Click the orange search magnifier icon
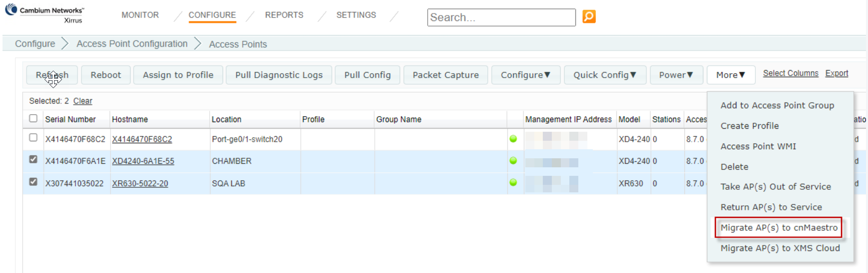The image size is (868, 273). (589, 17)
